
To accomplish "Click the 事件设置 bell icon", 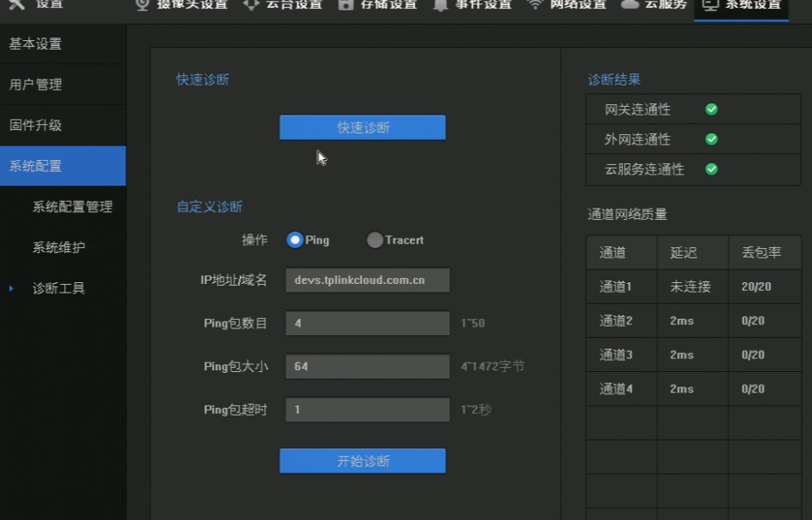I will pos(439,5).
